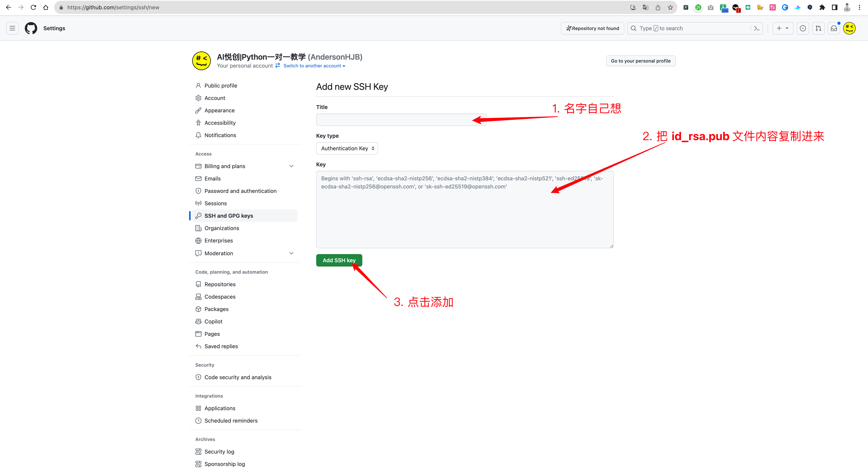The height and width of the screenshot is (471, 868).
Task: Reload the current page
Action: pyautogui.click(x=33, y=7)
